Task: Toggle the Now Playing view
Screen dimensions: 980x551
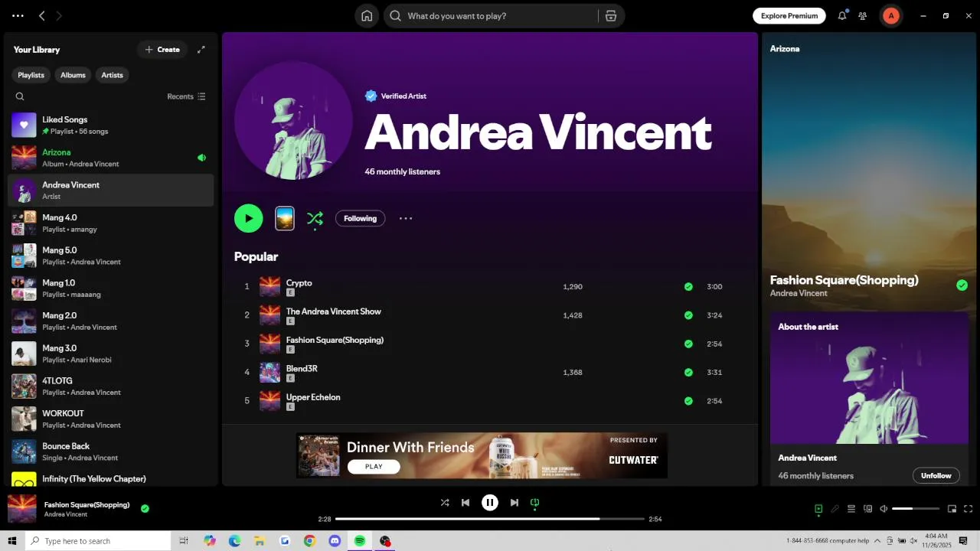Action: pyautogui.click(x=818, y=509)
